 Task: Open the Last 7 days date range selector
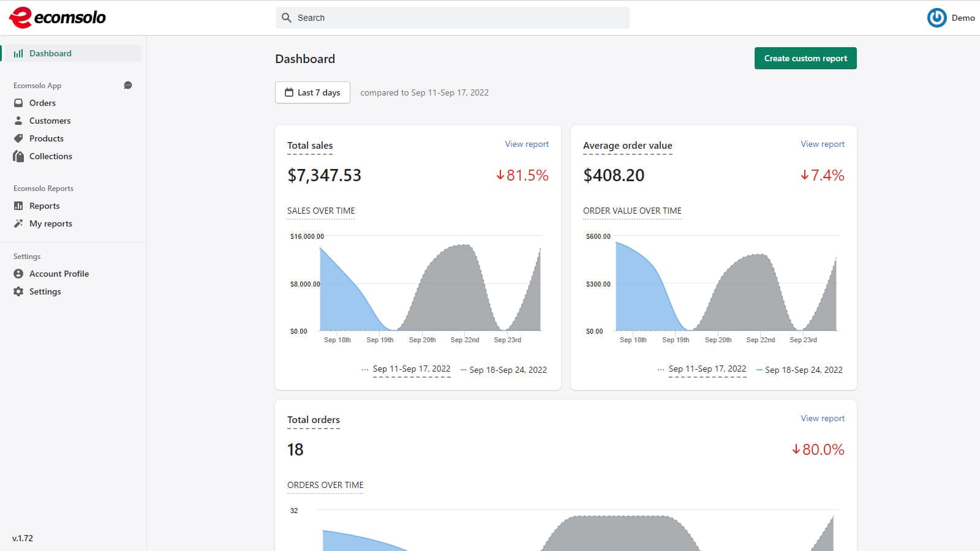(312, 92)
